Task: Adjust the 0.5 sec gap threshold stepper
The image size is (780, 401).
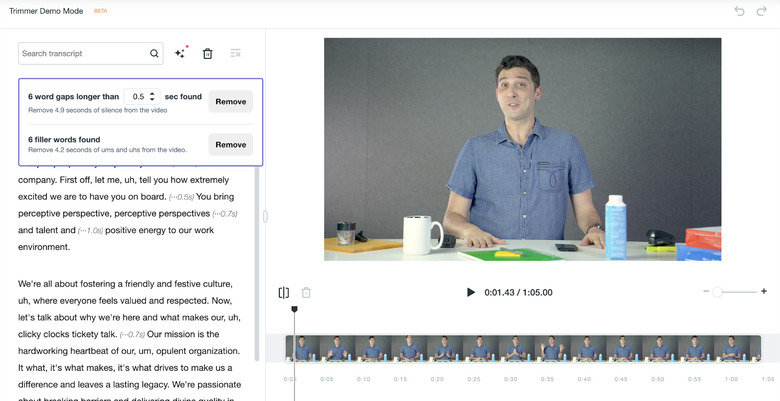Action: click(152, 97)
